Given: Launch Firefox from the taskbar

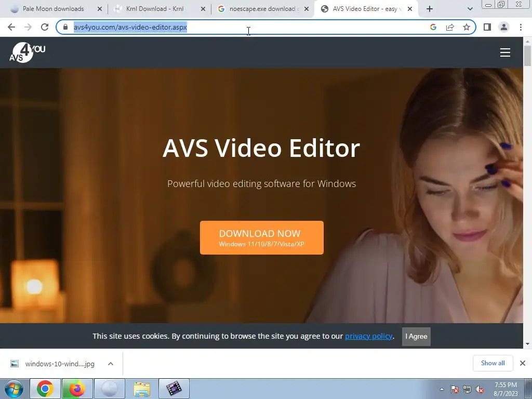Looking at the screenshot, I should pyautogui.click(x=77, y=389).
